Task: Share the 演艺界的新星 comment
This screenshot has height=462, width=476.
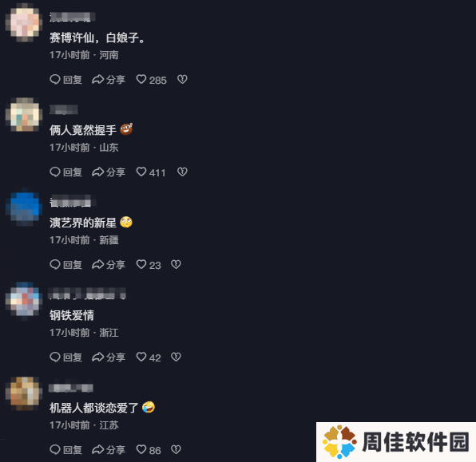Action: tap(109, 265)
